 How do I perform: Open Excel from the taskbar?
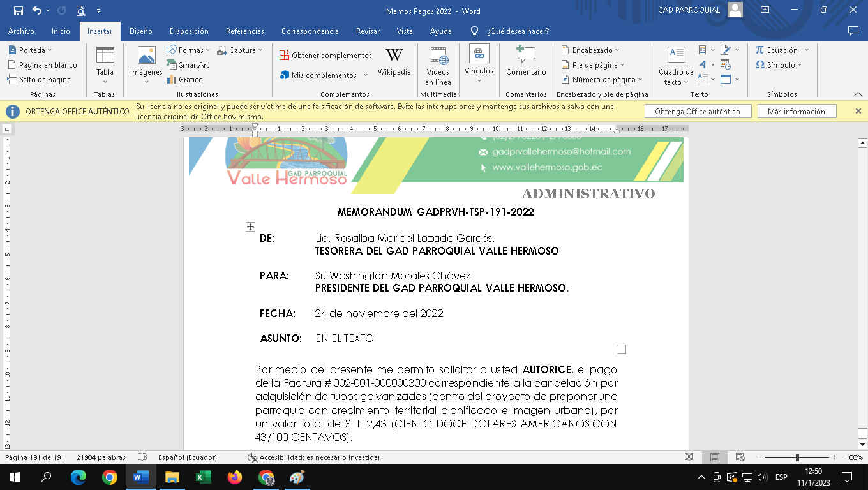pos(203,477)
